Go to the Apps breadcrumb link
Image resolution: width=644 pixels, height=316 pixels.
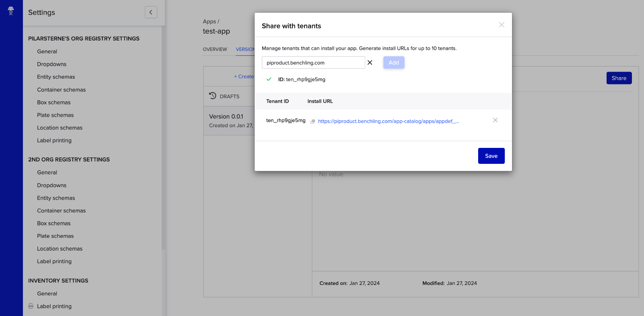[209, 21]
